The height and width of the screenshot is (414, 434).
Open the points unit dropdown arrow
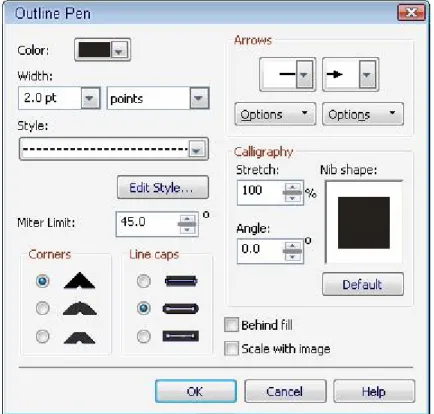tap(199, 98)
